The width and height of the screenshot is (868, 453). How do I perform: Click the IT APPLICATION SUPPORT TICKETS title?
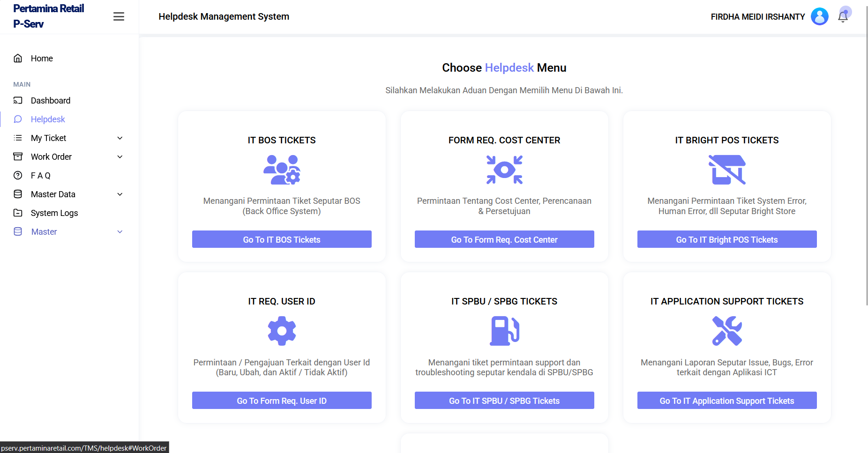coord(727,301)
